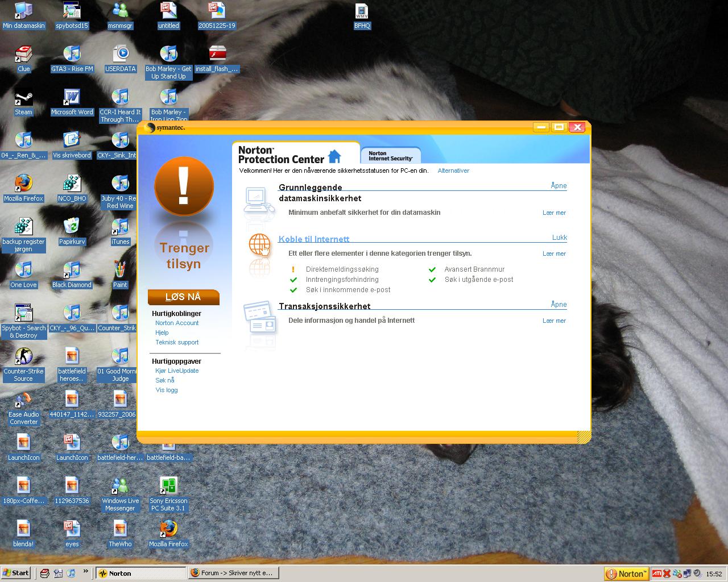
Task: Click the Norton tray alert button
Action: point(627,573)
